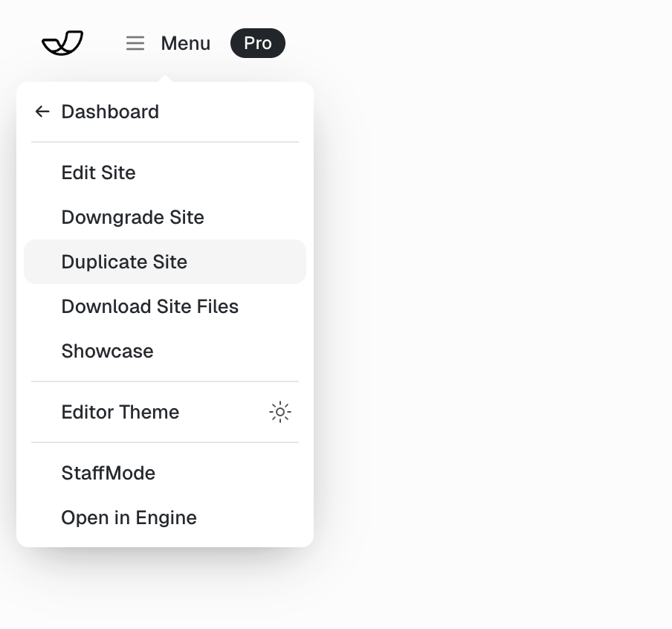Choose Open in Engine
This screenshot has width=672, height=629.
(x=129, y=517)
